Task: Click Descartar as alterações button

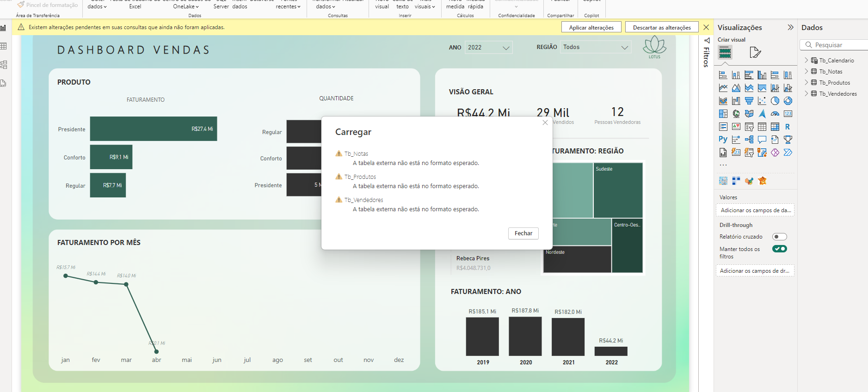Action: pyautogui.click(x=662, y=27)
